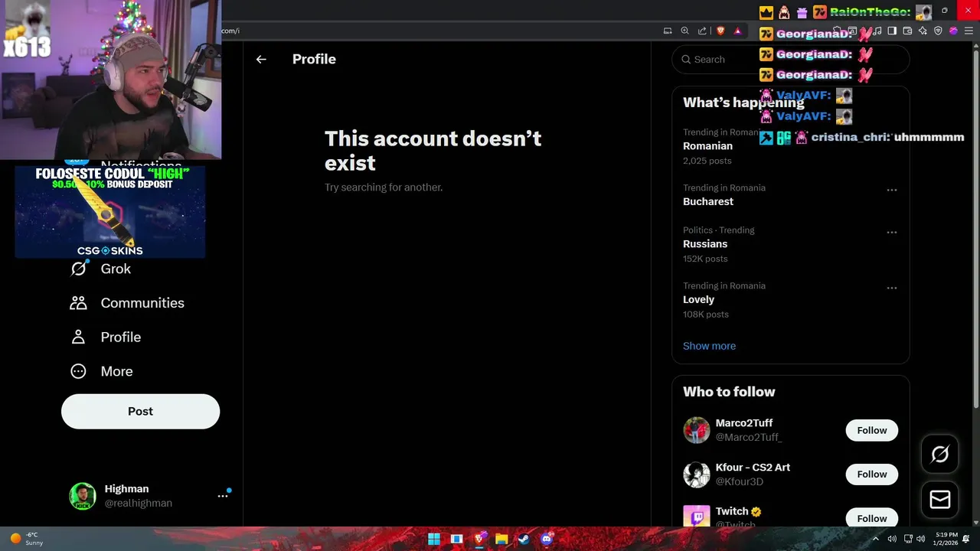Open Grok from the left sidebar
The image size is (980, 551).
[100, 269]
